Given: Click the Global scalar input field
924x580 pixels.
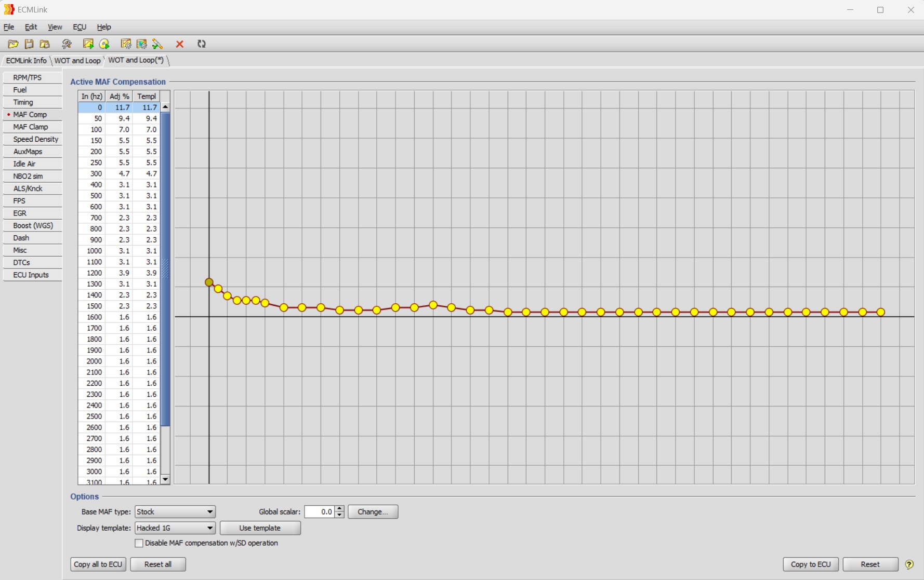Looking at the screenshot, I should click(319, 511).
